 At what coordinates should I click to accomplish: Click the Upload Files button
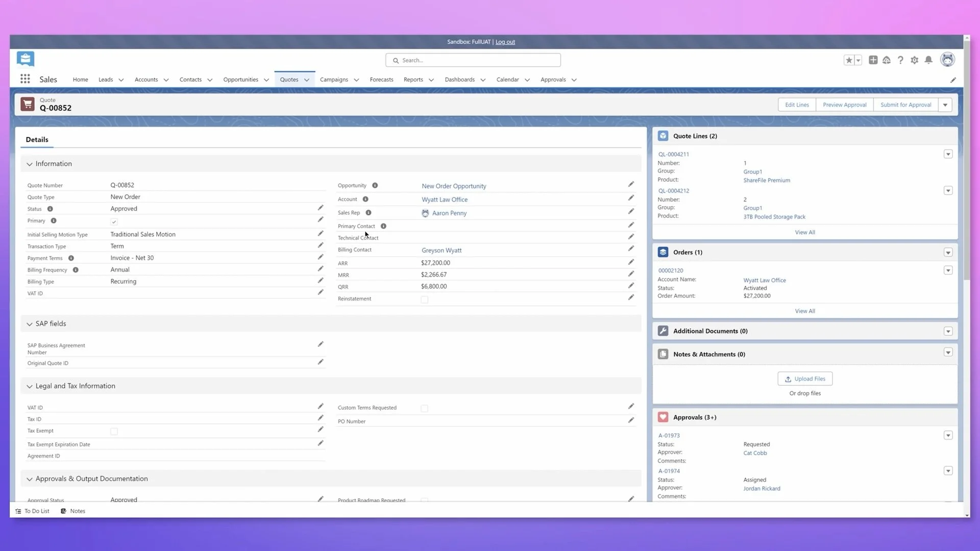805,379
